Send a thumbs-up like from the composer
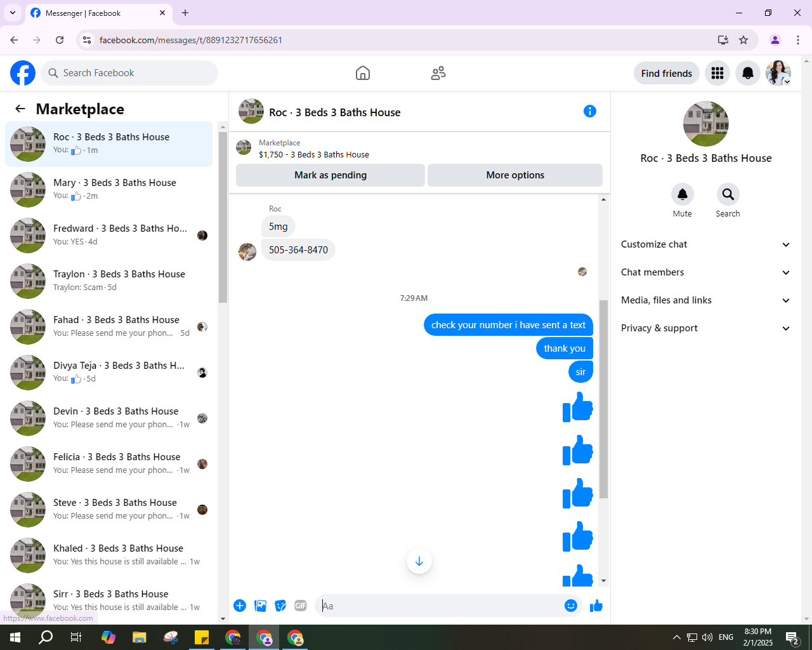Screen dimensions: 812x650 pos(596,606)
